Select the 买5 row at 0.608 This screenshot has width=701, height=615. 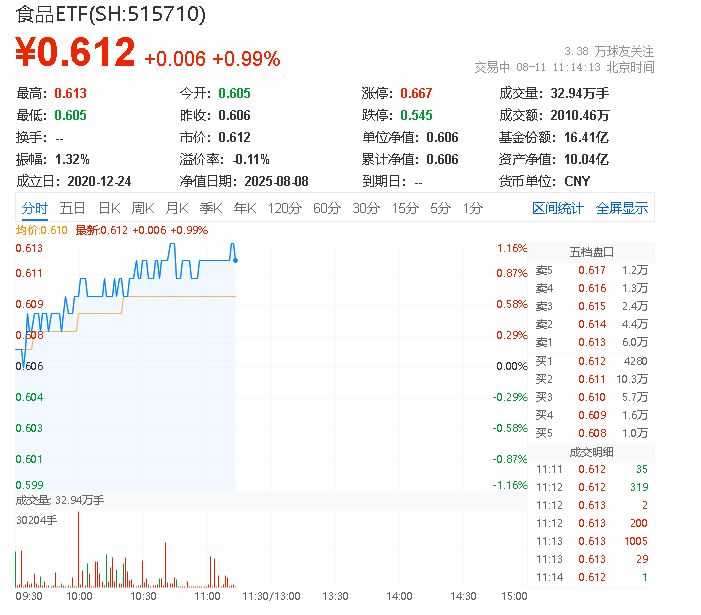[591, 433]
